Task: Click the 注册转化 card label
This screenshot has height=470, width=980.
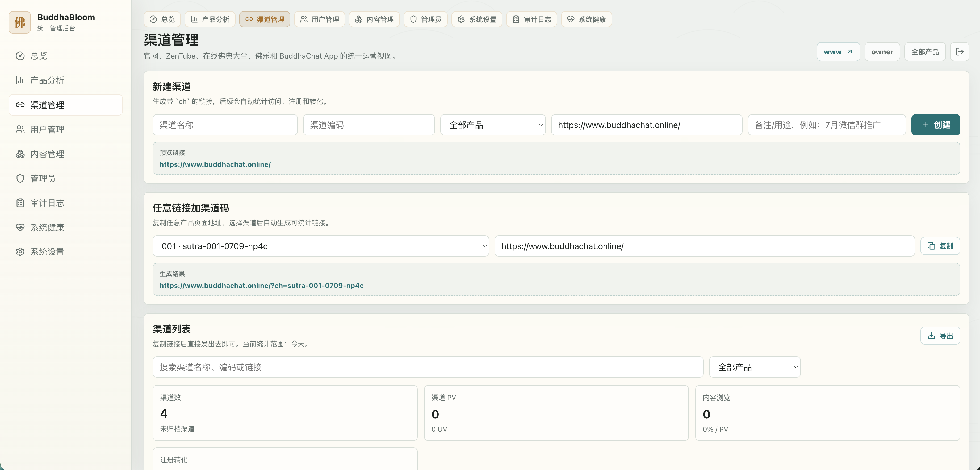Action: (174, 460)
